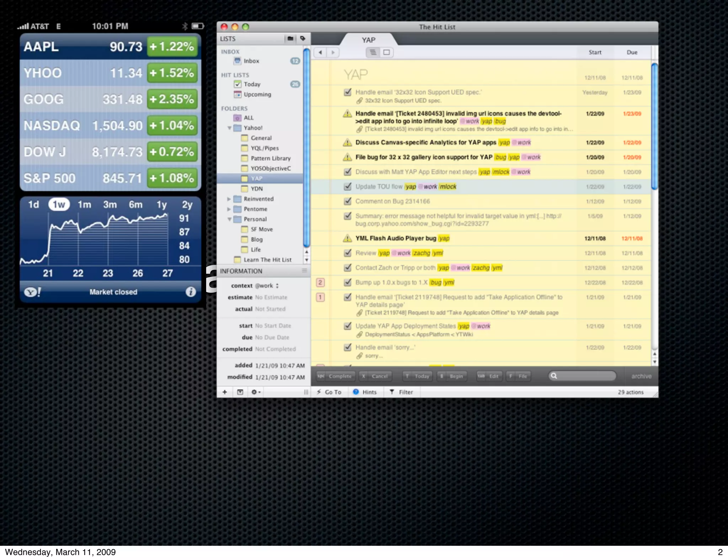The width and height of the screenshot is (728, 560).
Task: Click the Complete button
Action: pos(336,376)
